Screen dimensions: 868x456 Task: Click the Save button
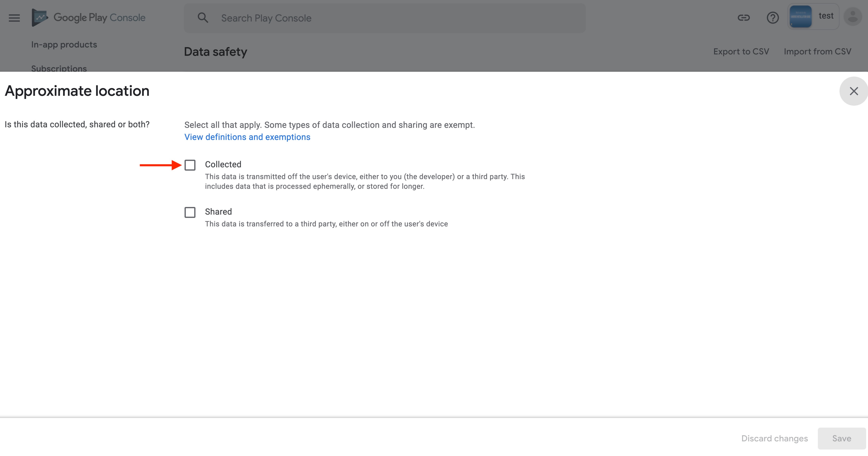coord(842,438)
